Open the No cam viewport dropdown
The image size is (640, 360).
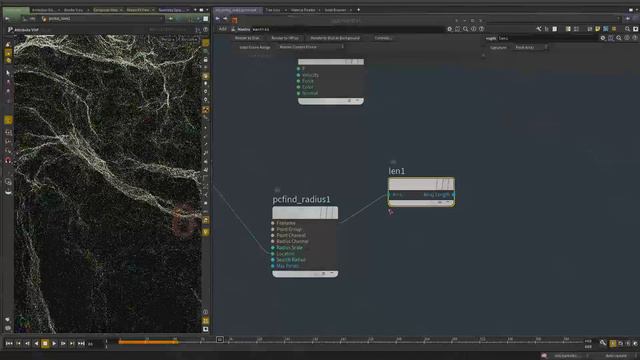pos(189,39)
